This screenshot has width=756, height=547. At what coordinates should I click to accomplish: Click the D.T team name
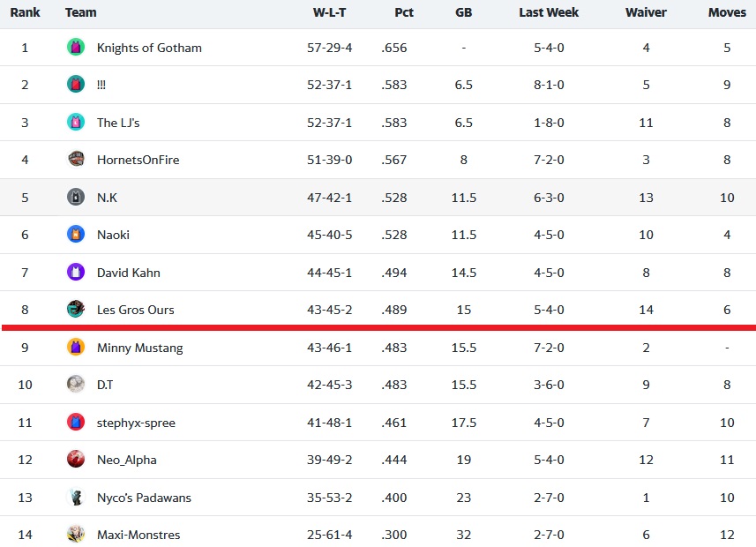point(105,385)
